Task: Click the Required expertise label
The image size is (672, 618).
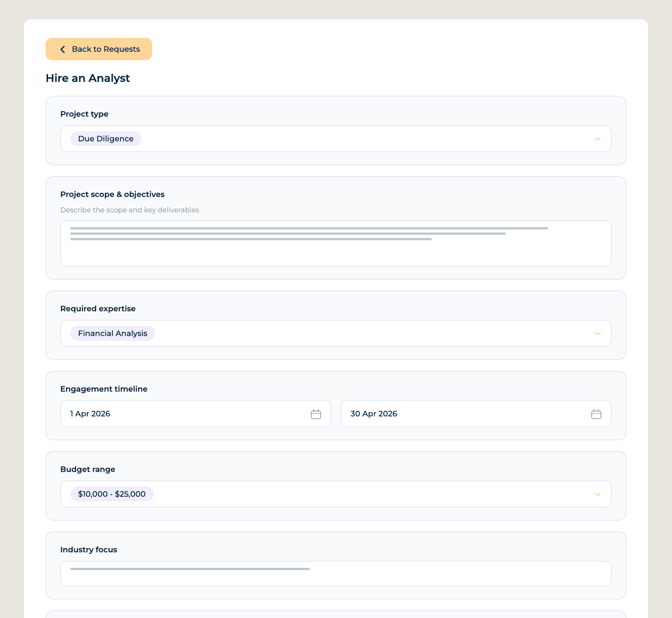Action: (98, 309)
